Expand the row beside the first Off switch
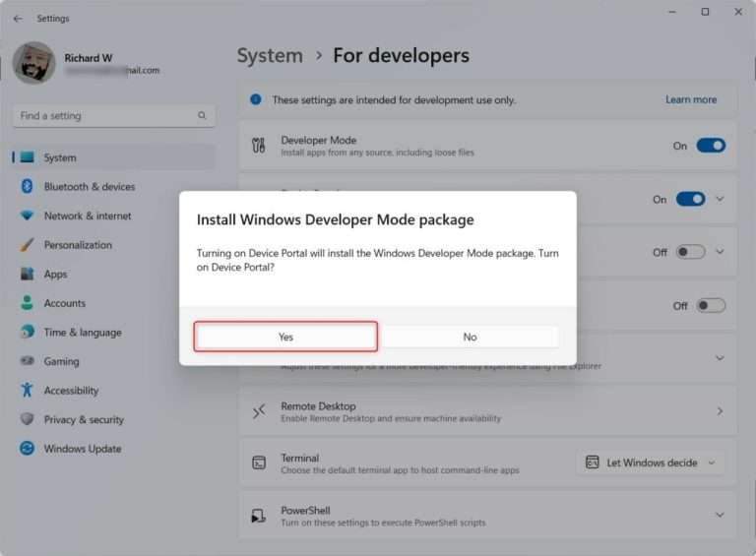This screenshot has height=556, width=756. 720,252
